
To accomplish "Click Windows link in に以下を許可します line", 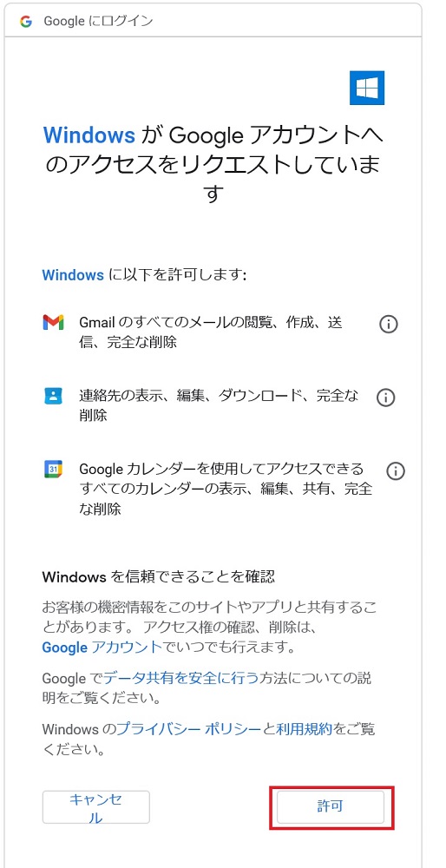I will [73, 274].
